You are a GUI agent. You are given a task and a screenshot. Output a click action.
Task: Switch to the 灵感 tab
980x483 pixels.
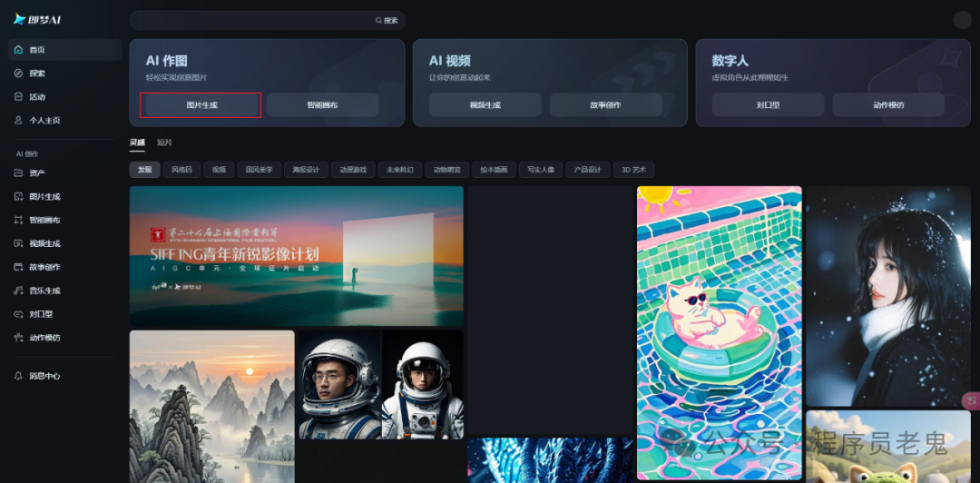[x=137, y=143]
